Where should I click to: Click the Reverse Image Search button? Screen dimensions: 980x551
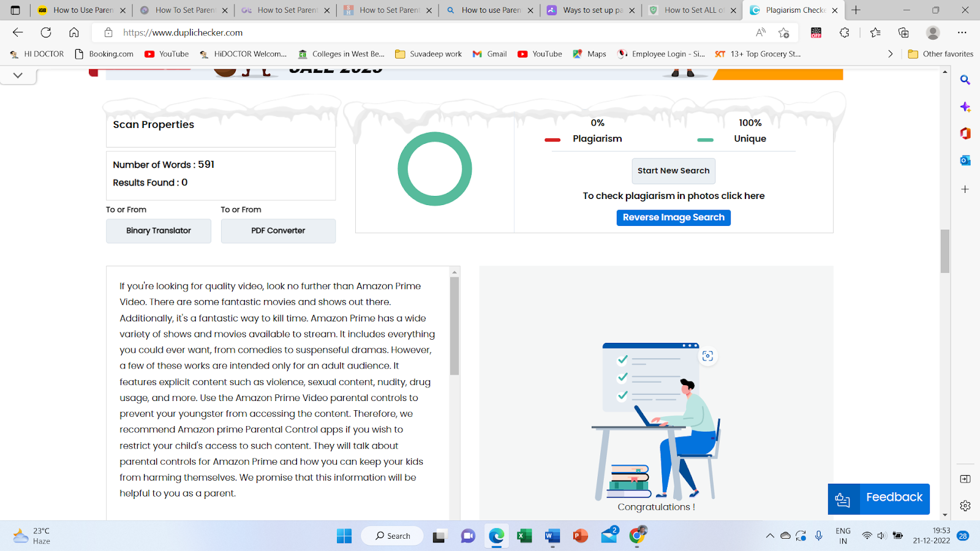pyautogui.click(x=674, y=217)
